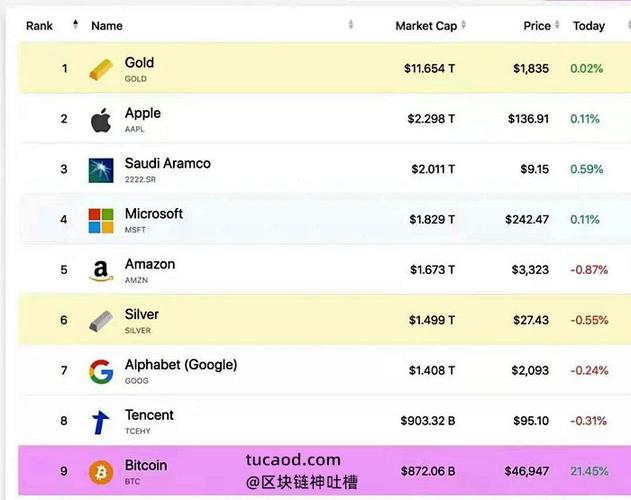
Task: Click the orange Bitcoin logo
Action: point(101,472)
